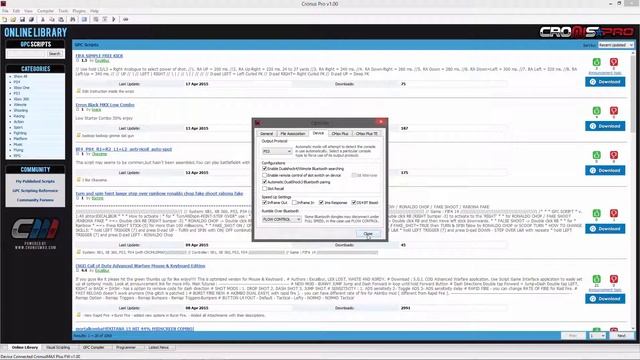Open the My Published Scripts link
The height and width of the screenshot is (360, 640).
point(35,181)
